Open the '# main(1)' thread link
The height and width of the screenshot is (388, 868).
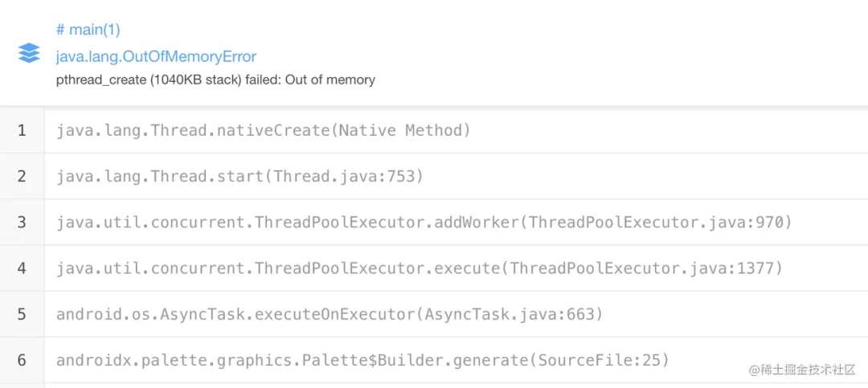pos(88,30)
